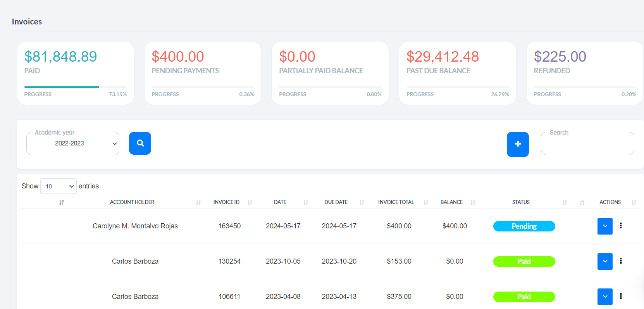The width and height of the screenshot is (644, 309).
Task: Click the $400.00 Pending Payments amount
Action: coord(178,57)
